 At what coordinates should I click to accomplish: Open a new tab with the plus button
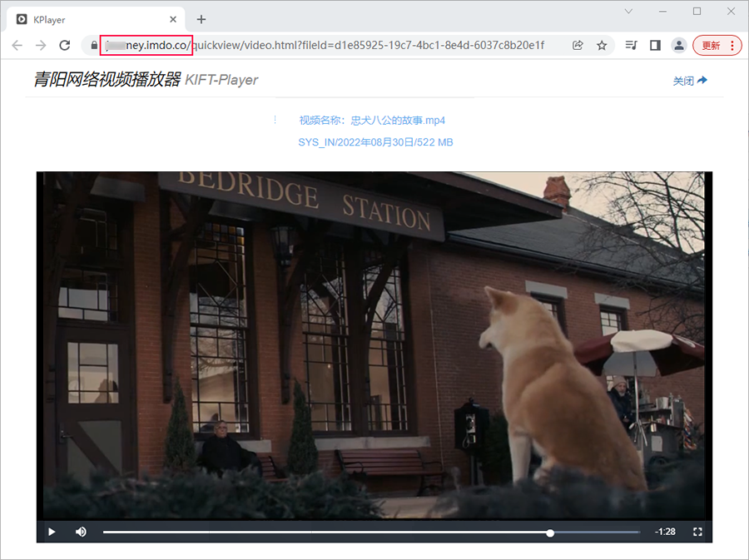tap(201, 19)
